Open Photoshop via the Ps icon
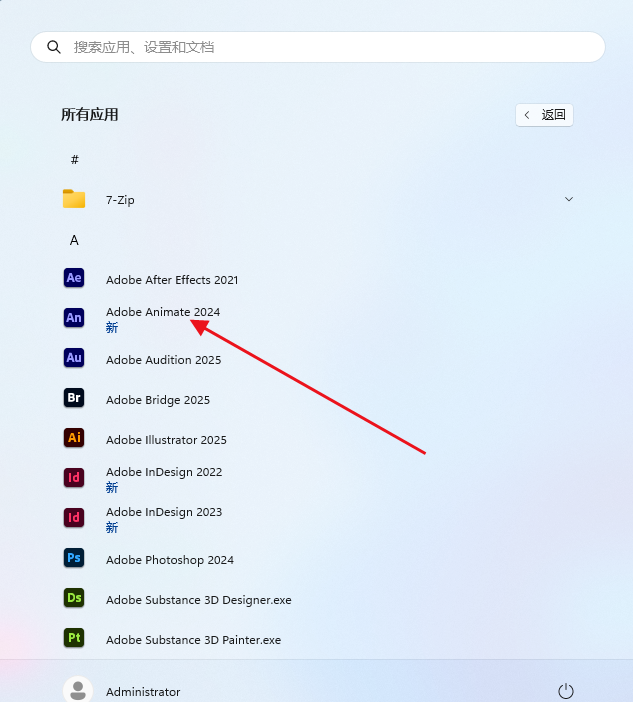The width and height of the screenshot is (633, 702). 74,558
